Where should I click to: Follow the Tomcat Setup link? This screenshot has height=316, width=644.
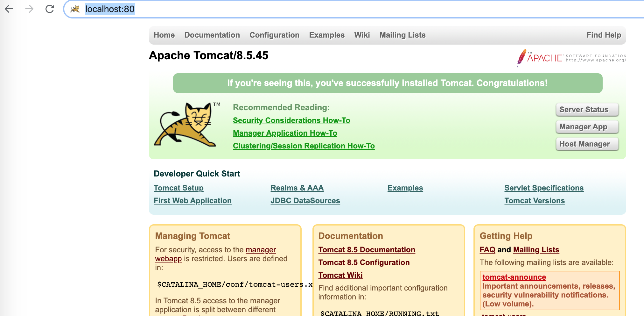click(178, 188)
